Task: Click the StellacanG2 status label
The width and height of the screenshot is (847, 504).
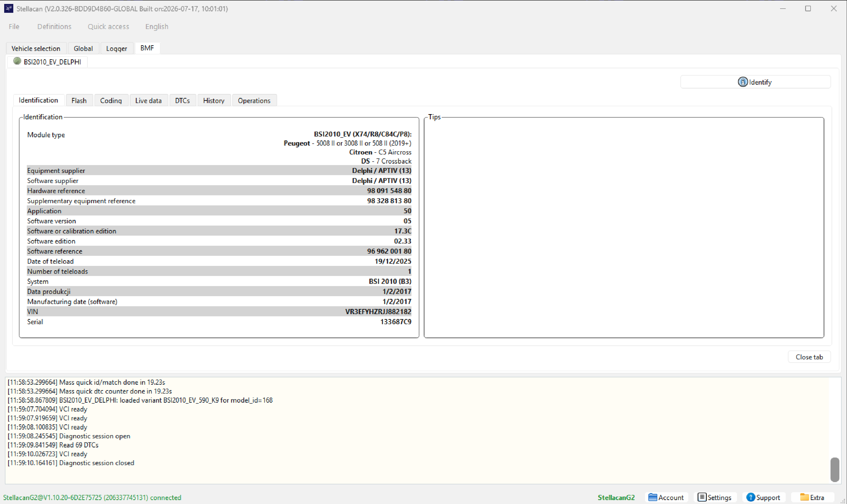Action: click(x=616, y=498)
